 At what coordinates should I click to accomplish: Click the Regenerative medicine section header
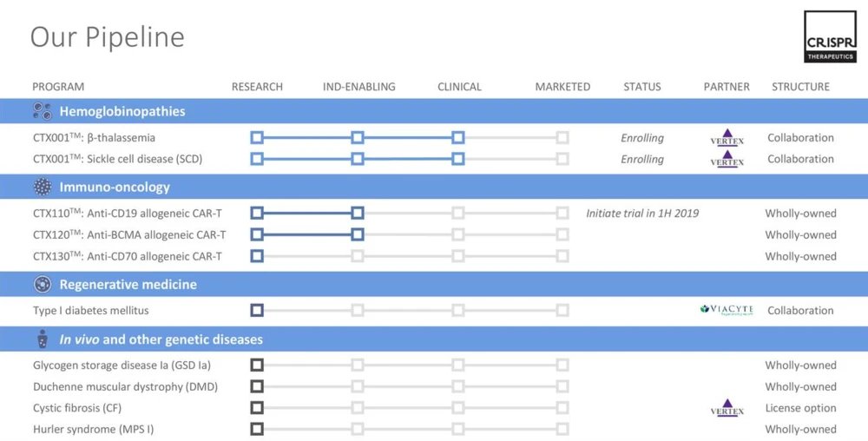click(128, 285)
